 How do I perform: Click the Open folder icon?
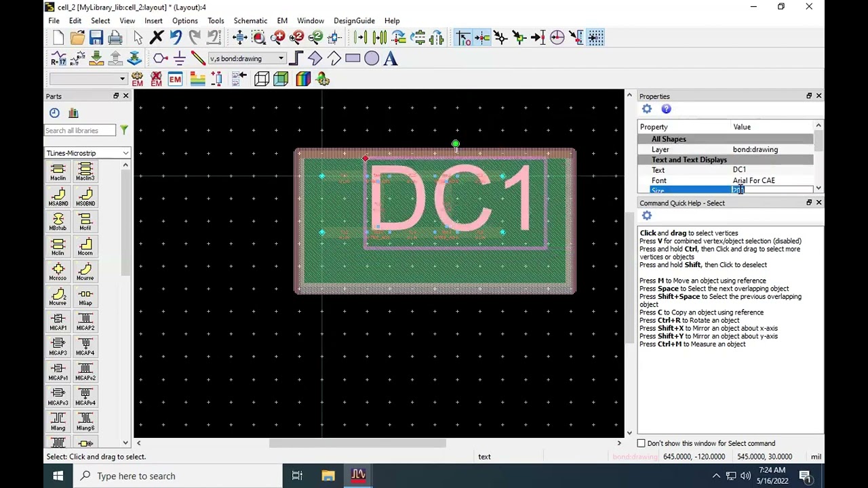coord(77,38)
